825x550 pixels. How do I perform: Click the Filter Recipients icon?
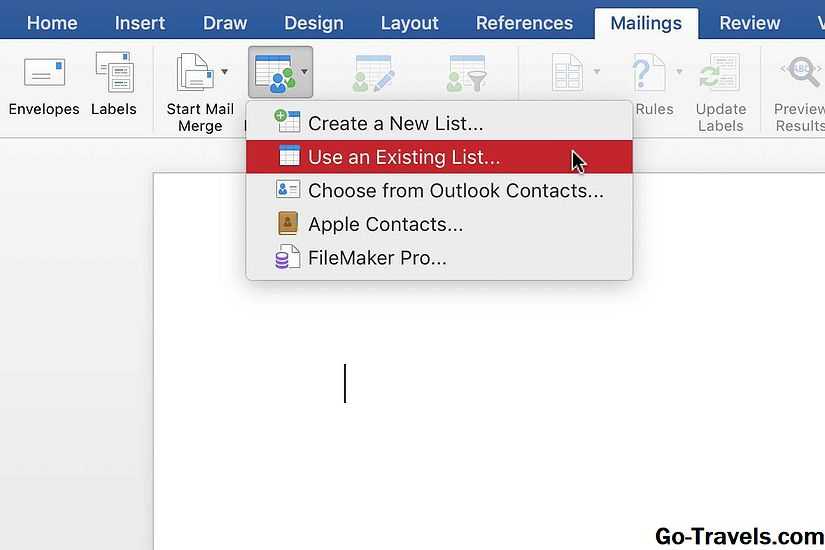tap(467, 74)
